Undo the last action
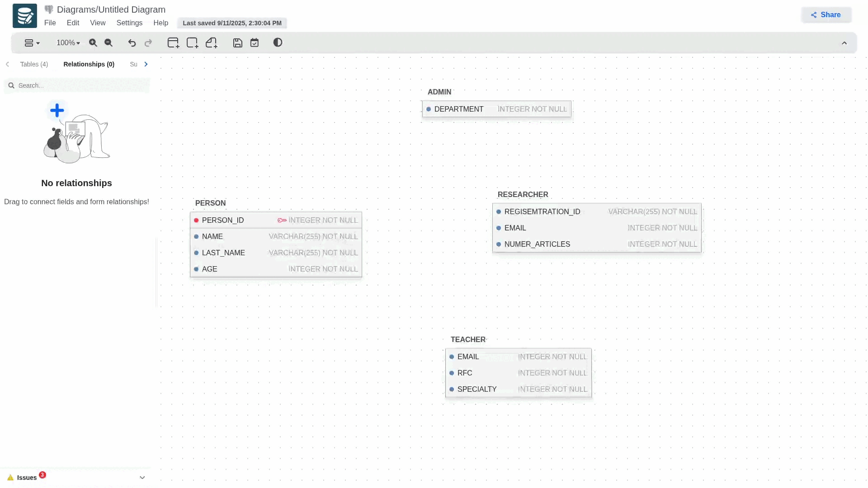 click(132, 43)
